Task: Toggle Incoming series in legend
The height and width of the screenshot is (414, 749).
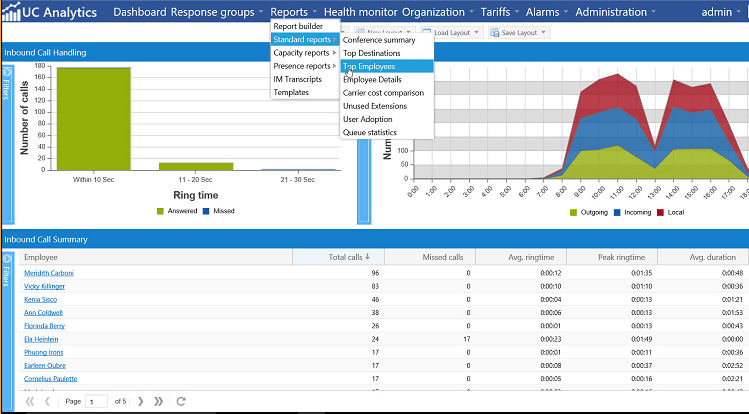Action: click(632, 212)
